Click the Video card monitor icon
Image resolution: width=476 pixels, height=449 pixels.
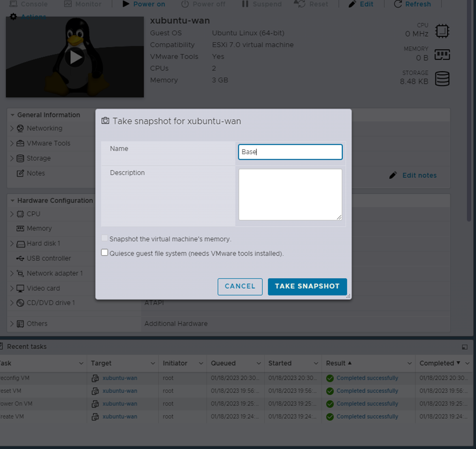click(20, 288)
